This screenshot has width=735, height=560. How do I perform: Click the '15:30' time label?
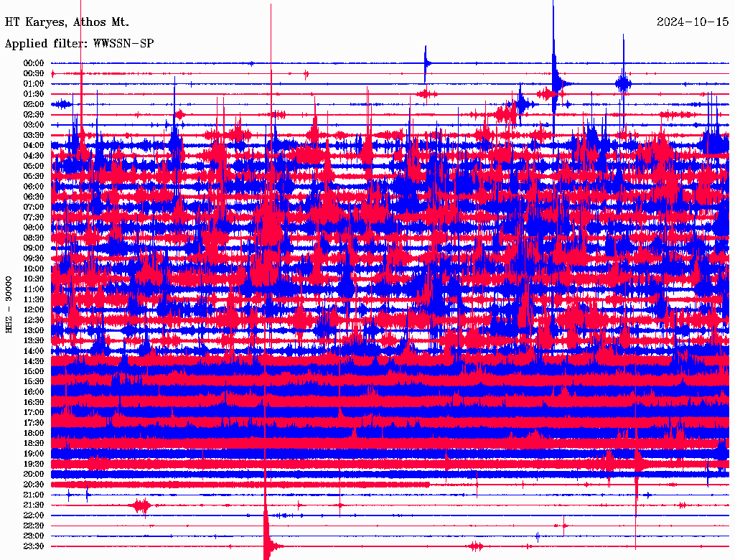click(34, 382)
